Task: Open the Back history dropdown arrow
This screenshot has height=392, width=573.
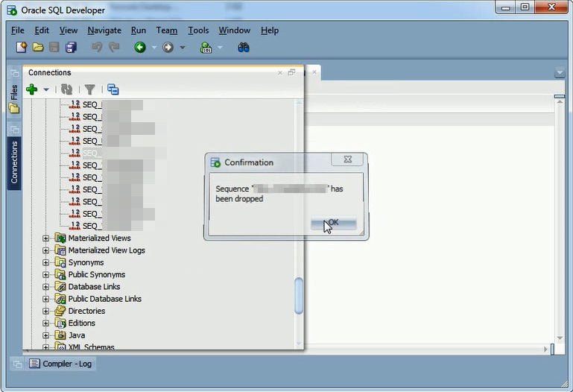Action: click(x=153, y=48)
